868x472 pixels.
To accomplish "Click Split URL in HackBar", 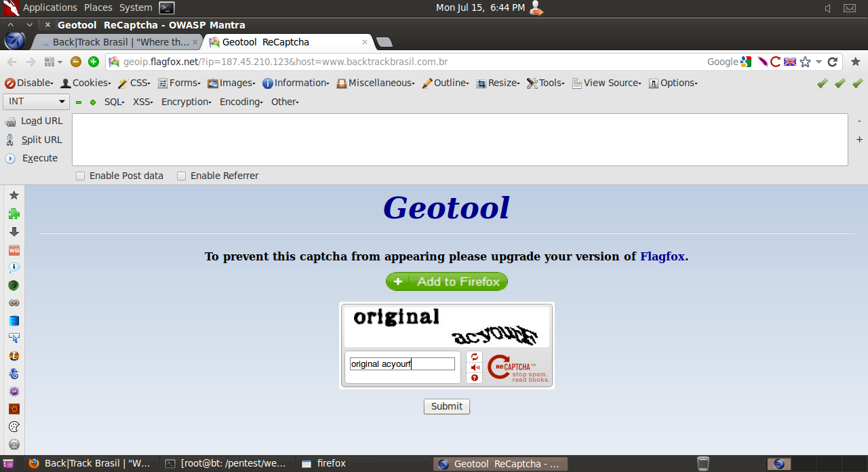I will click(34, 140).
